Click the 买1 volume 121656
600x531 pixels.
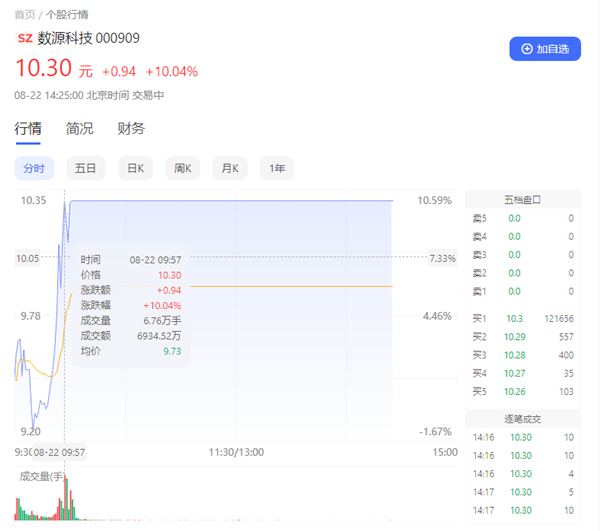click(559, 318)
